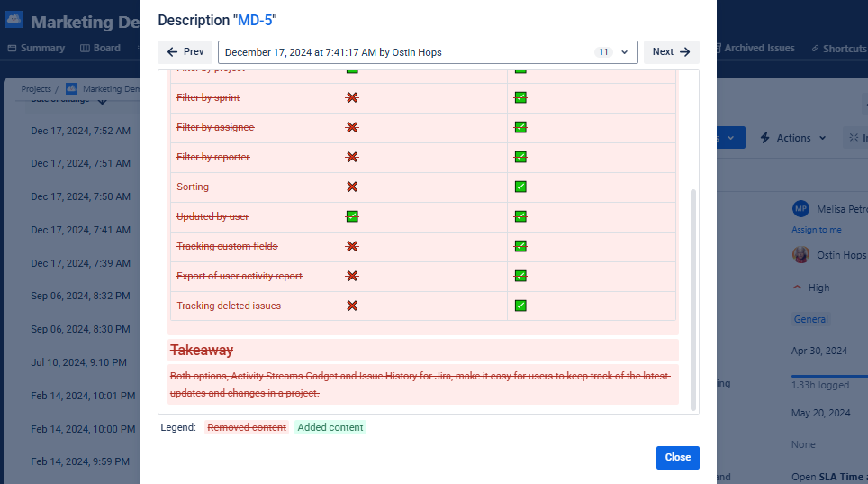868x484 pixels.
Task: Click the last-column green check for Filter by assignee
Action: (520, 127)
